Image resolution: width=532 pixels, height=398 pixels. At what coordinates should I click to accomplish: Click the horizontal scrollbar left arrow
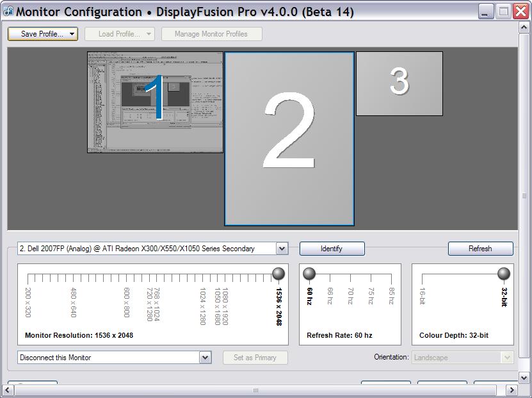pos(10,390)
